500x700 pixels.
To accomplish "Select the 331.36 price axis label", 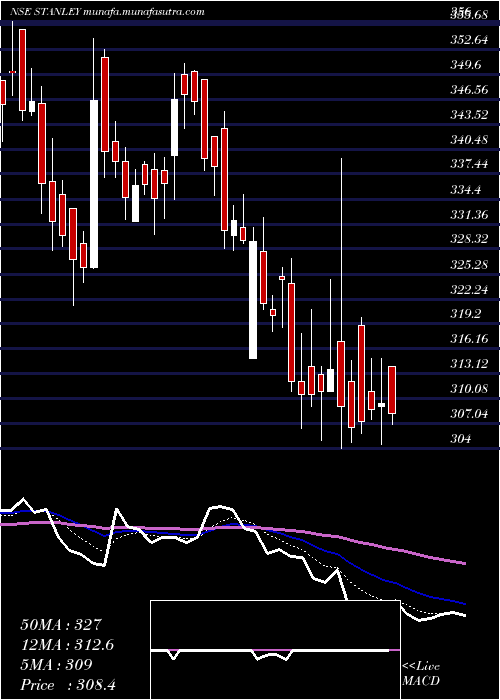I will click(x=469, y=215).
